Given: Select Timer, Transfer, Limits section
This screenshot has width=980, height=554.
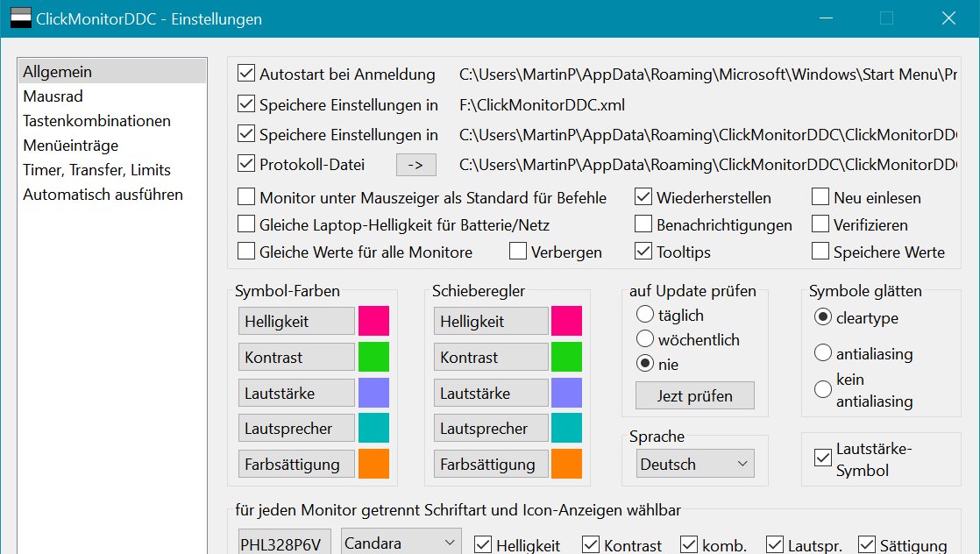Looking at the screenshot, I should (x=96, y=170).
